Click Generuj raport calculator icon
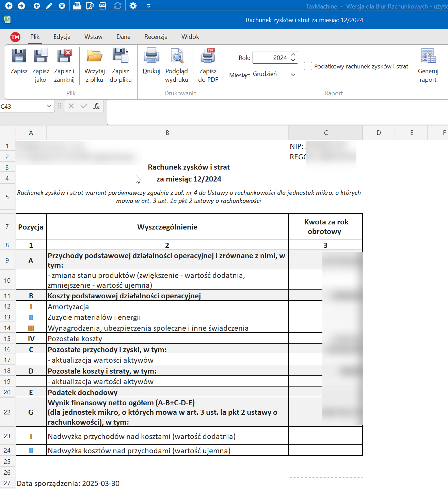This screenshot has width=448, height=489. click(428, 56)
